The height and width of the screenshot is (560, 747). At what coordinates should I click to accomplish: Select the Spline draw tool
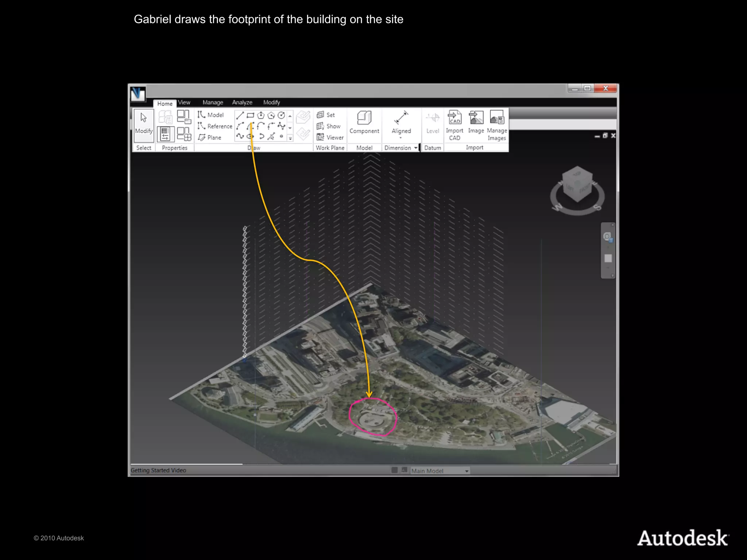pos(240,136)
